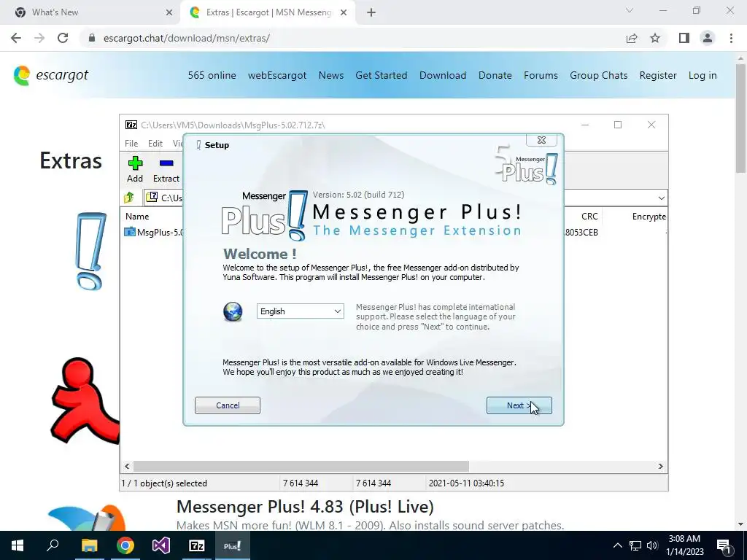Viewport: 747px width, 560px height.
Task: Toggle the Chrome side panel icon
Action: (684, 38)
